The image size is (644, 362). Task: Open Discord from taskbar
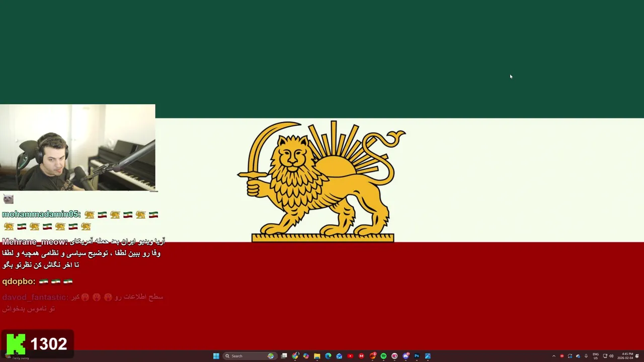point(406,356)
